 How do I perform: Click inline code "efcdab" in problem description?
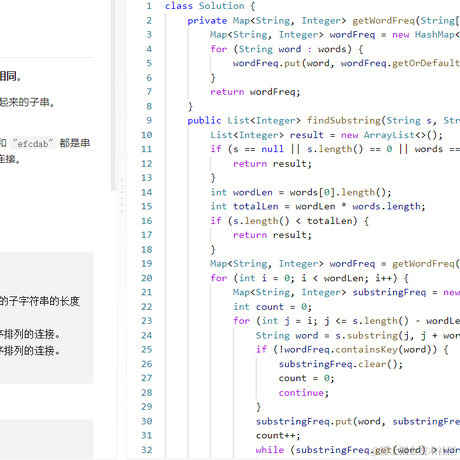33,143
